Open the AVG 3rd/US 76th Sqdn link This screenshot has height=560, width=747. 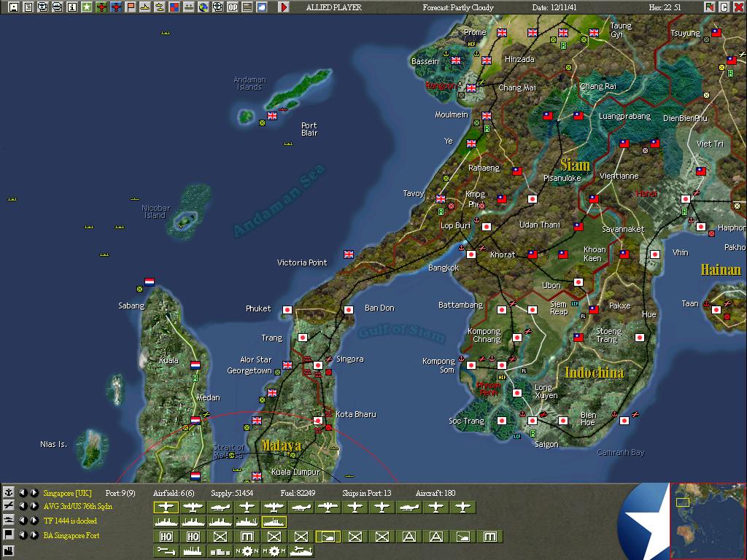pos(77,506)
